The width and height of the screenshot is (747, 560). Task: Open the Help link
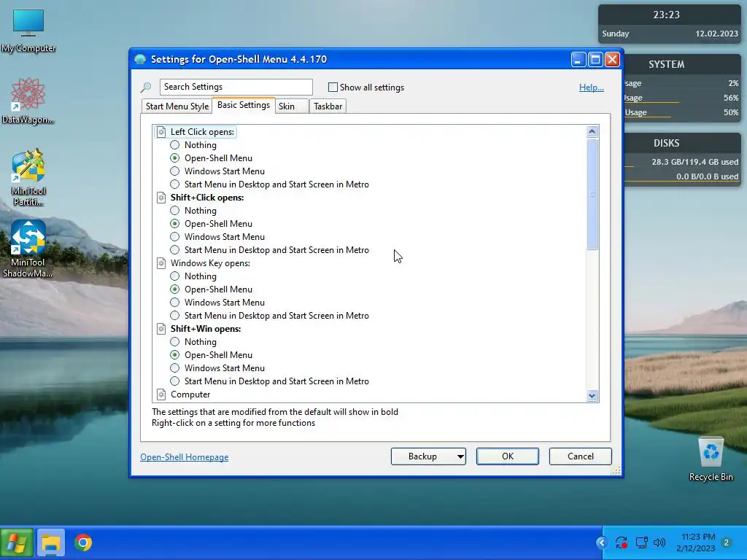point(591,87)
